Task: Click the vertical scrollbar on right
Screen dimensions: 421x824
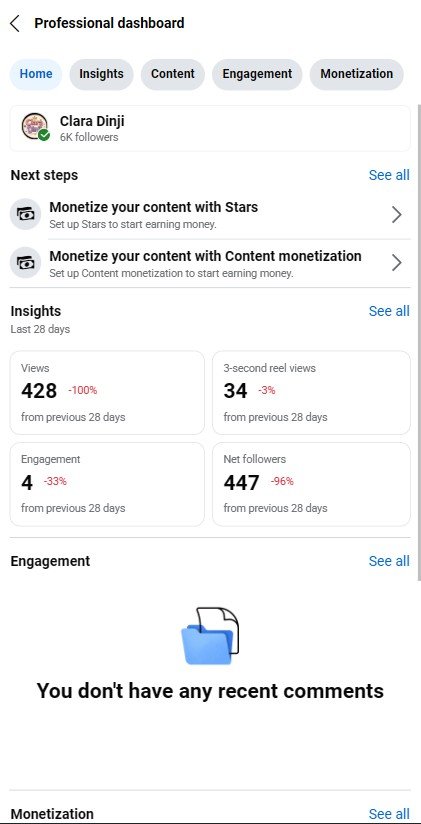Action: coord(418,342)
